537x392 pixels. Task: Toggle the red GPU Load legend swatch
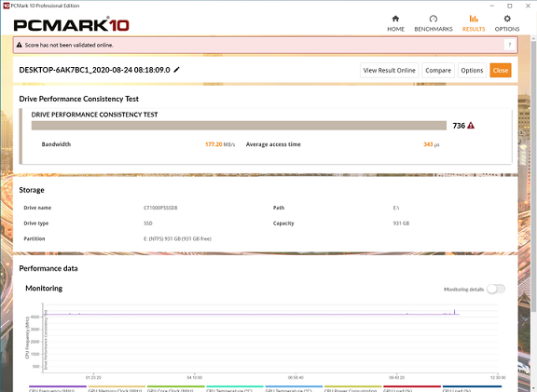[412, 386]
